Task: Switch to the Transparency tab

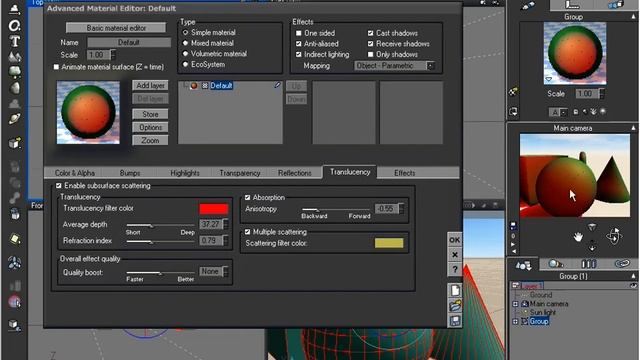Action: (240, 173)
